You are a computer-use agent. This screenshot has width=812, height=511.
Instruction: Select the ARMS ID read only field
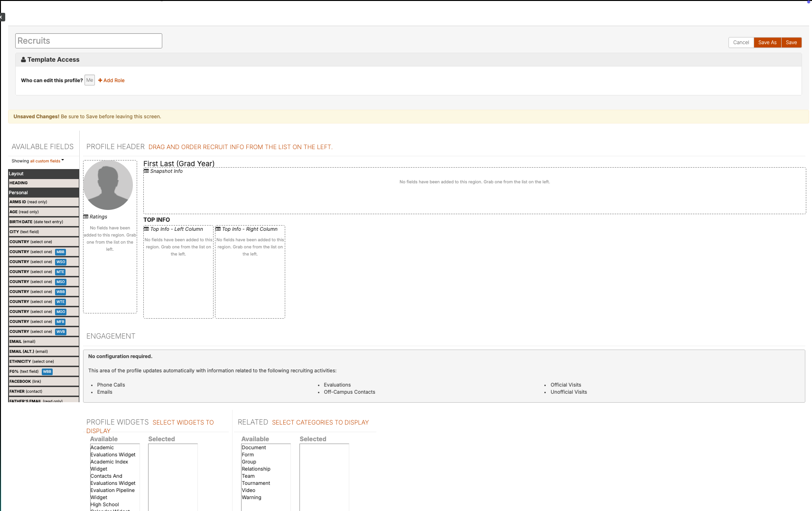point(44,202)
